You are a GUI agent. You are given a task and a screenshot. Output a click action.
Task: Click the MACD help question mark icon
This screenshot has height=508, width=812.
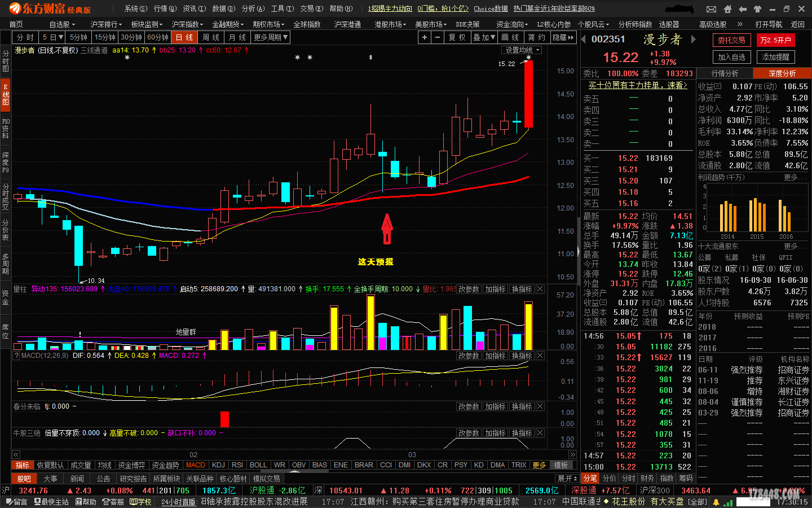tap(16, 356)
